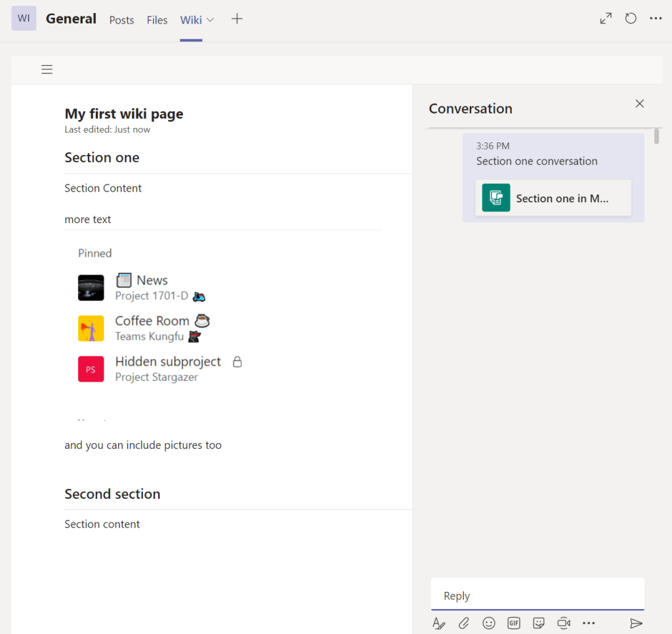Add a new tab with plus

tap(237, 19)
